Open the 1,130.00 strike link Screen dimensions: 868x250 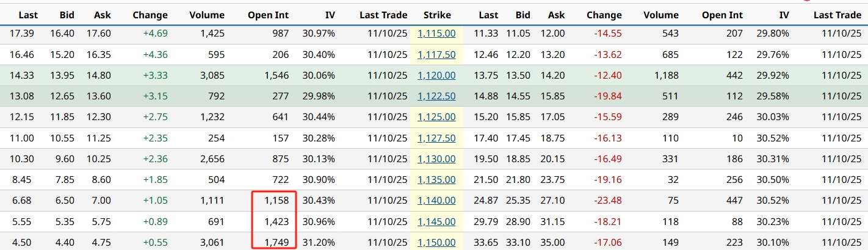[x=436, y=159]
